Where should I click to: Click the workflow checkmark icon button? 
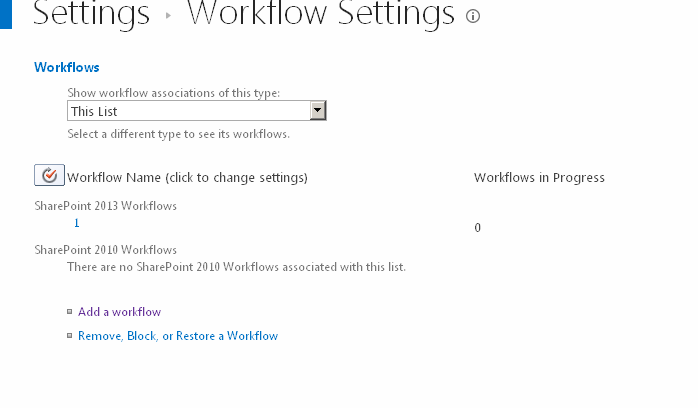tap(49, 175)
